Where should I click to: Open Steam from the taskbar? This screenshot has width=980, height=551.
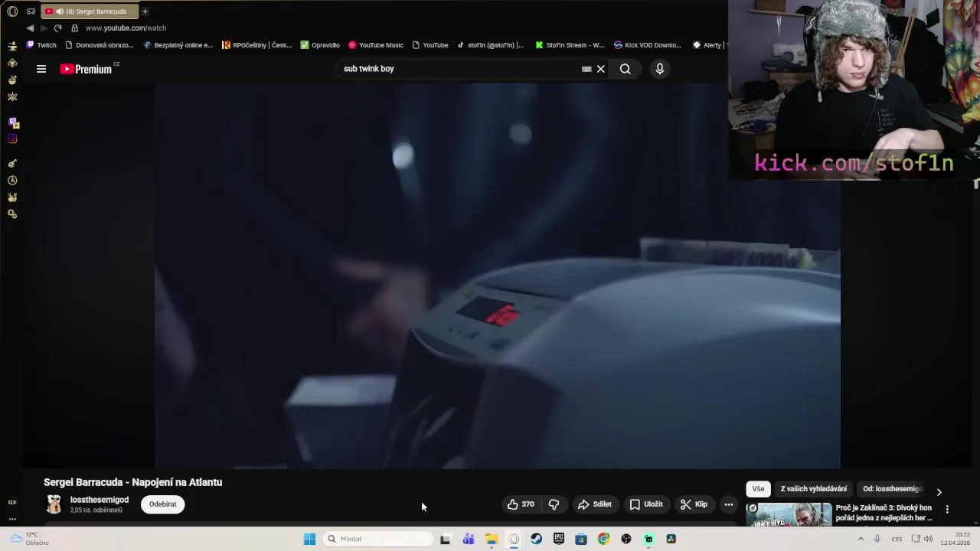point(536,539)
